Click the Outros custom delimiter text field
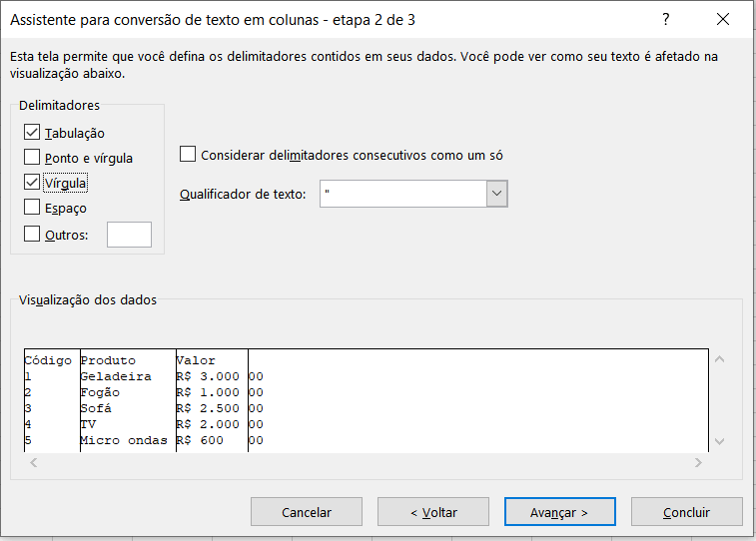The width and height of the screenshot is (756, 541). tap(129, 235)
